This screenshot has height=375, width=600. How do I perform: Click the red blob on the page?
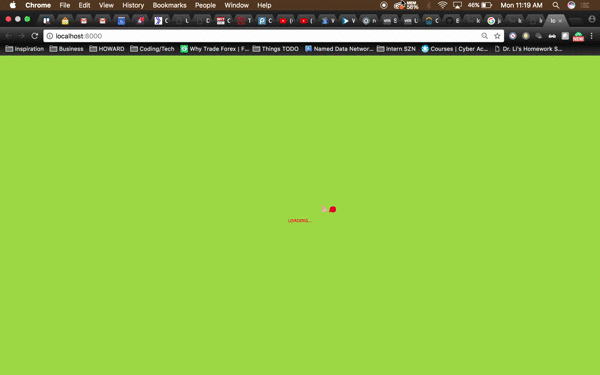click(333, 209)
